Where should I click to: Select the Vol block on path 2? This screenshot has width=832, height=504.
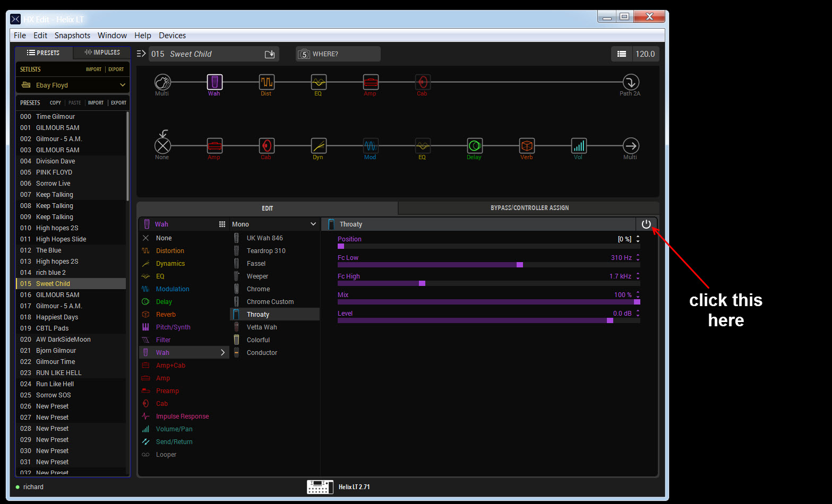tap(578, 145)
